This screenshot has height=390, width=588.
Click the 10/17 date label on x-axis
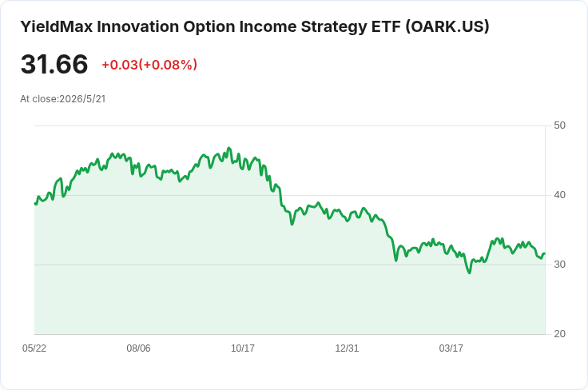243,348
